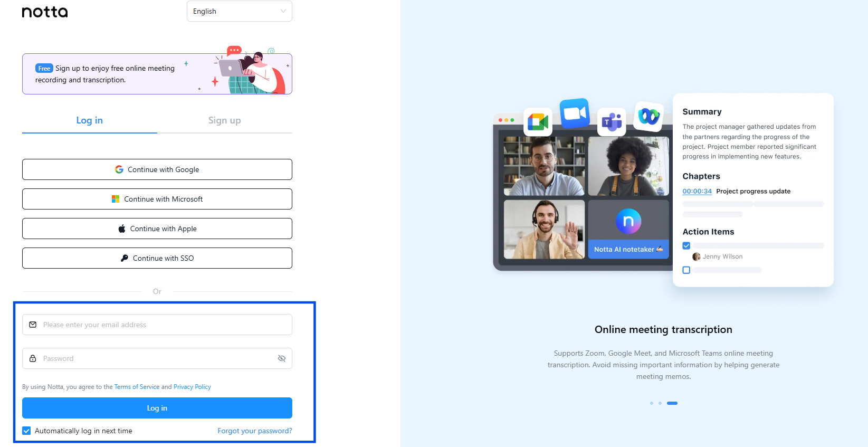Switch to the Sign up tab
Viewport: 868px width, 447px height.
tap(225, 120)
